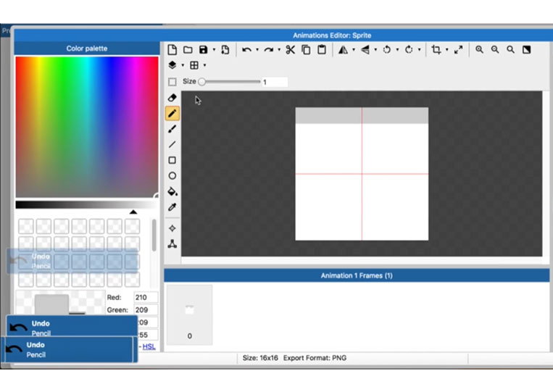553x392 pixels.
Task: Click the Rotate clockwise icon
Action: pos(409,50)
